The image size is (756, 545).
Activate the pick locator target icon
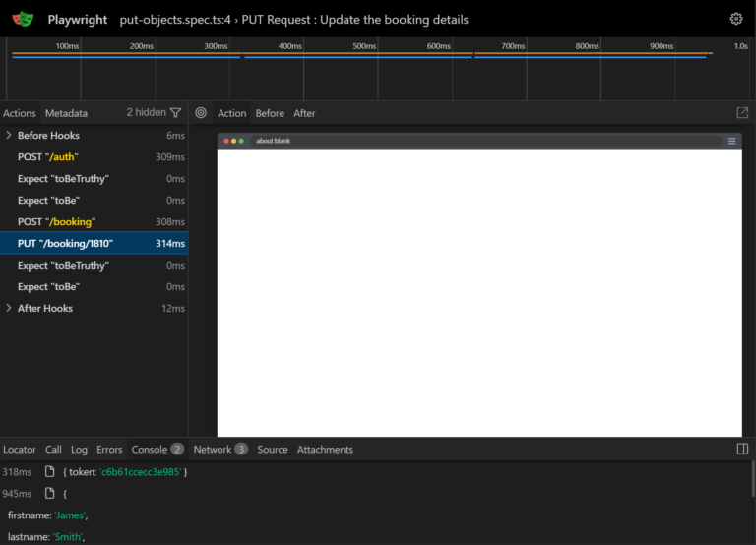click(x=201, y=113)
